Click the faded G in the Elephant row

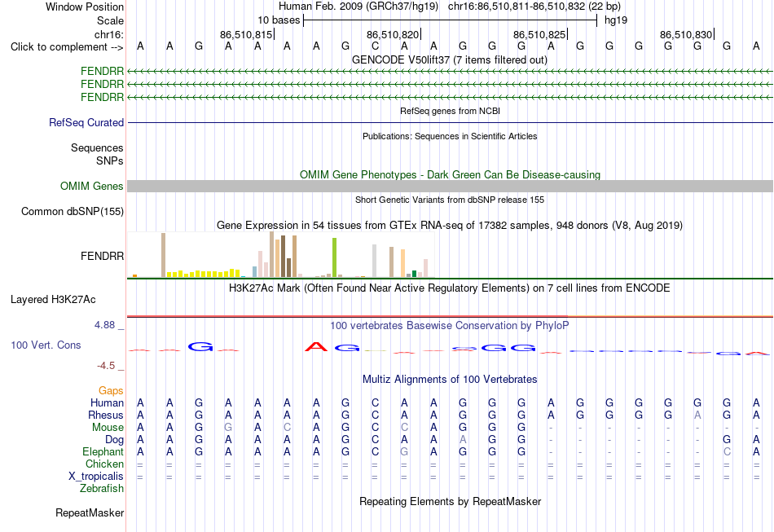[x=404, y=451]
